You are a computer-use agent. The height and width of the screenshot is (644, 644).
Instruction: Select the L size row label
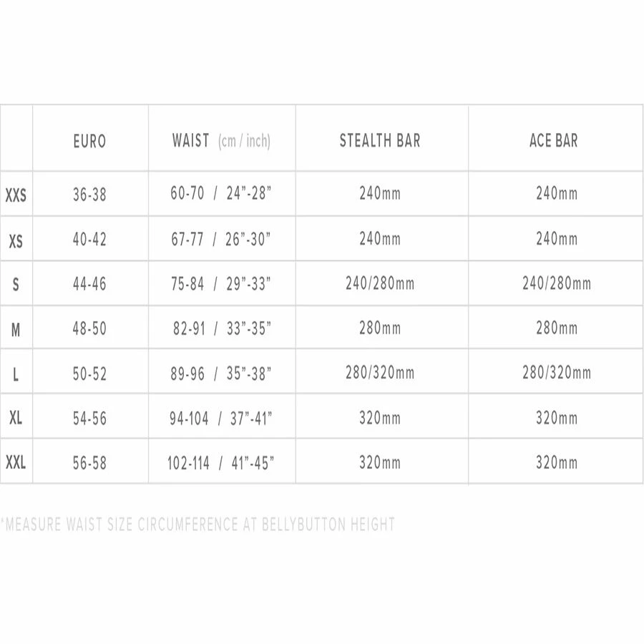coord(16,374)
